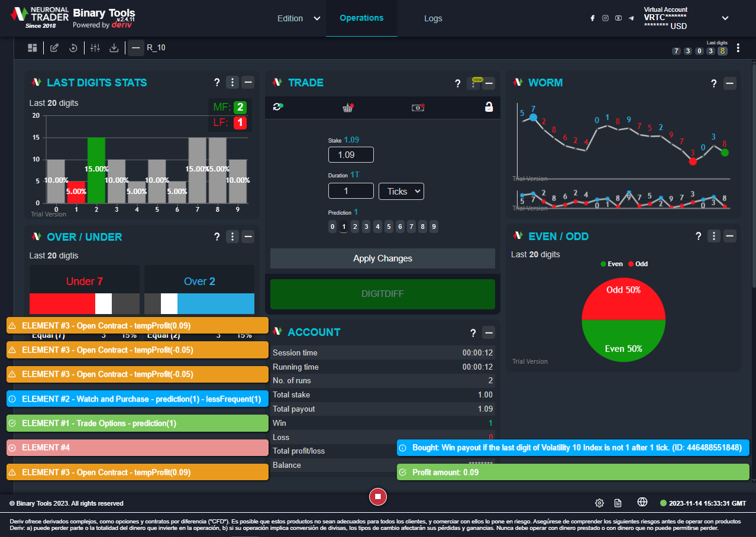Select prediction digit 5
This screenshot has width=756, height=537.
[389, 227]
